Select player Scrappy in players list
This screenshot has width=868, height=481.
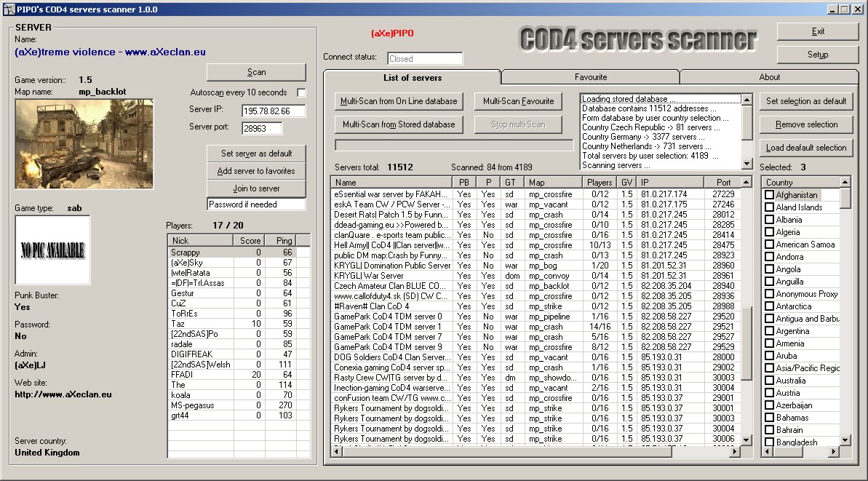pos(232,253)
